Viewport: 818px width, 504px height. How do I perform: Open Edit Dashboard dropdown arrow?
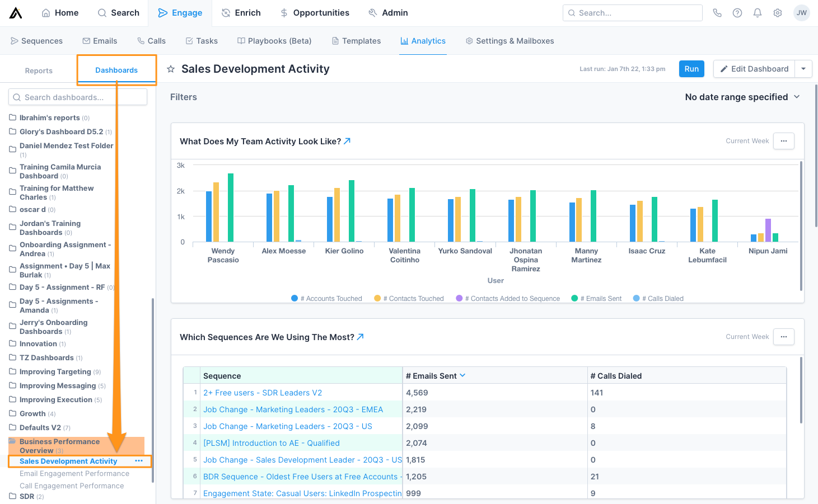coord(803,69)
